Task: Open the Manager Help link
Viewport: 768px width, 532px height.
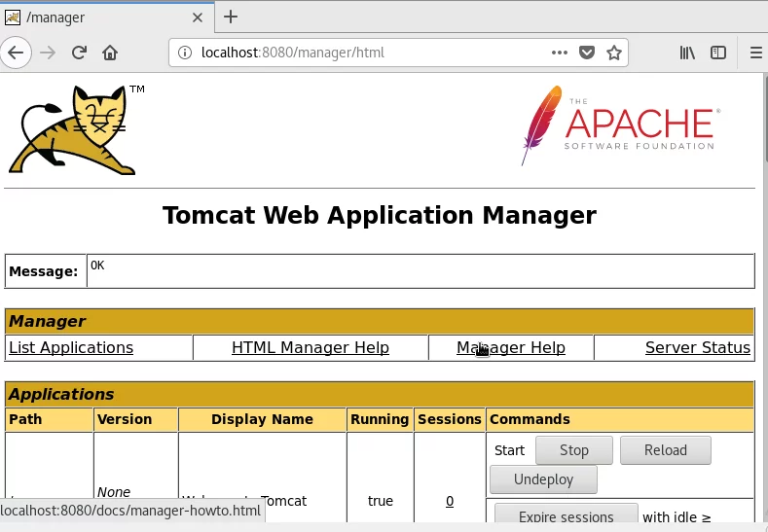Action: 511,347
